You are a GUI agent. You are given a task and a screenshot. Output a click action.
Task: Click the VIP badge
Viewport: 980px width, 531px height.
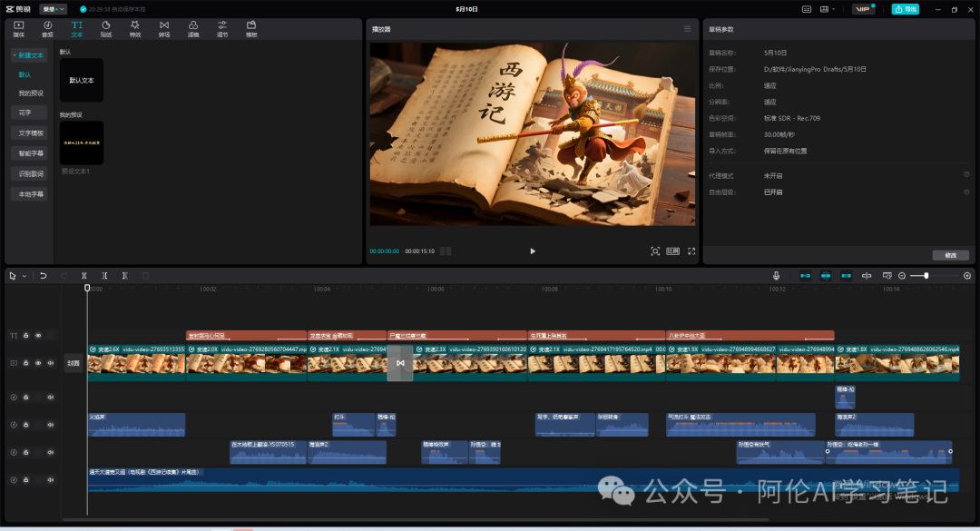(863, 9)
